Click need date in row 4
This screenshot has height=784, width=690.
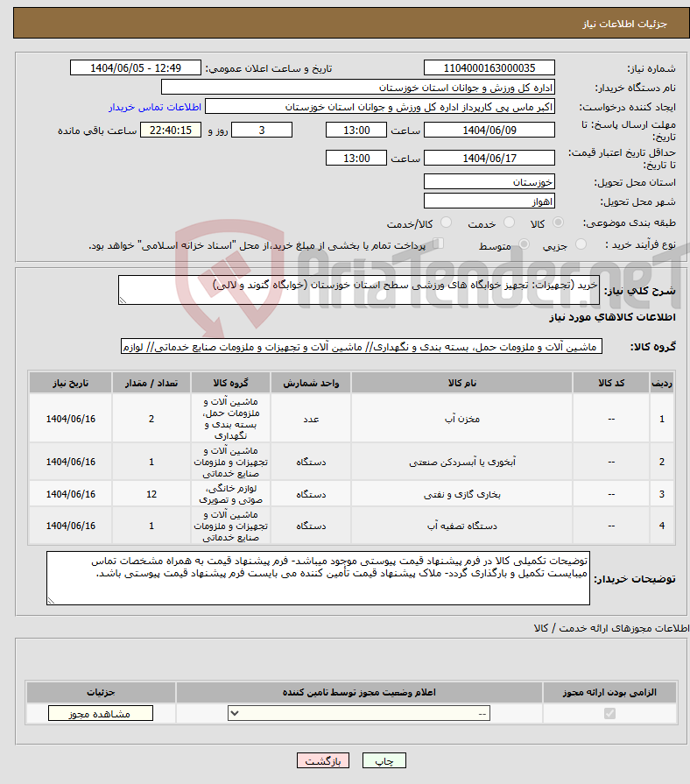pyautogui.click(x=70, y=526)
